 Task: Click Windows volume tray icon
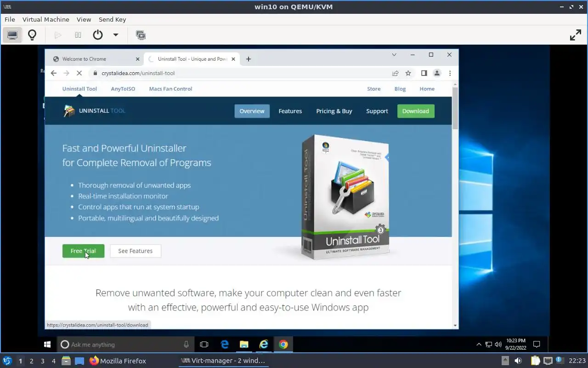[498, 344]
